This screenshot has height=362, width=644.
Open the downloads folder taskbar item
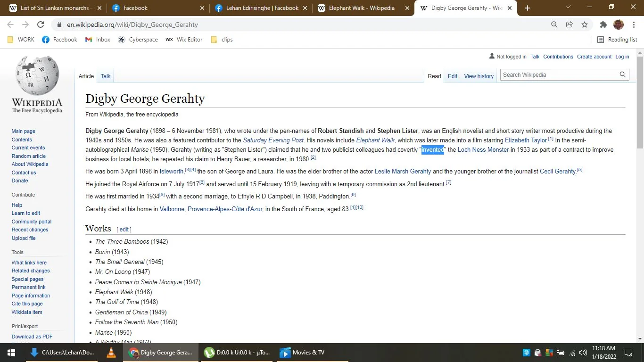pos(62,353)
